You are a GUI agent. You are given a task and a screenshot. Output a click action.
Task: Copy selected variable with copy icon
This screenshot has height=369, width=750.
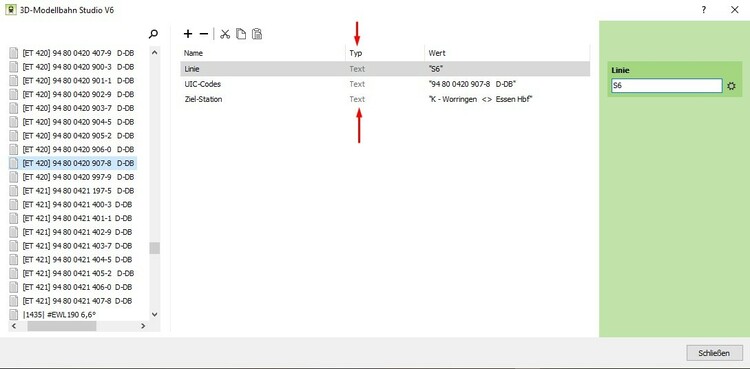pos(241,34)
